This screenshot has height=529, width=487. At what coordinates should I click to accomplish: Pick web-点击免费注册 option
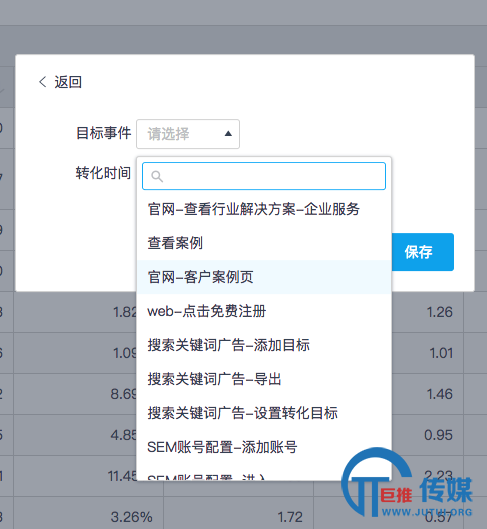(x=264, y=311)
